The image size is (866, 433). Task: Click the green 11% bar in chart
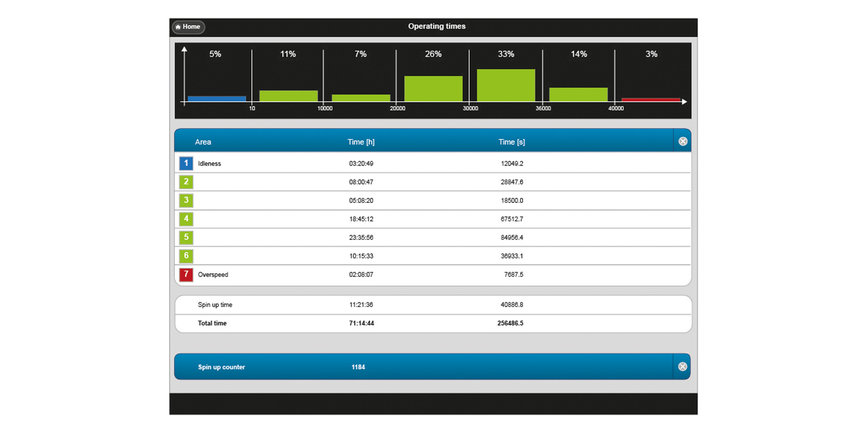[x=289, y=96]
